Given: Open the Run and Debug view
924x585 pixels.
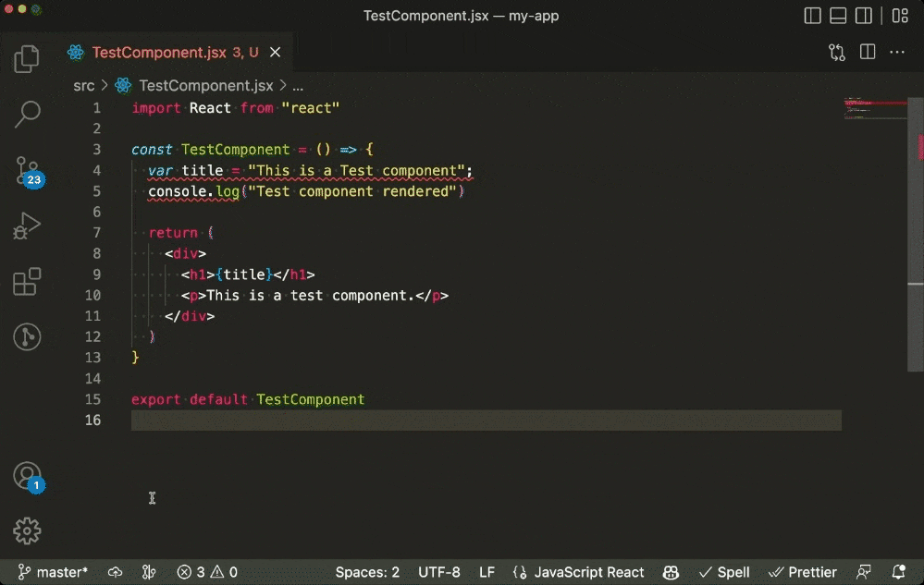Looking at the screenshot, I should pos(27,225).
